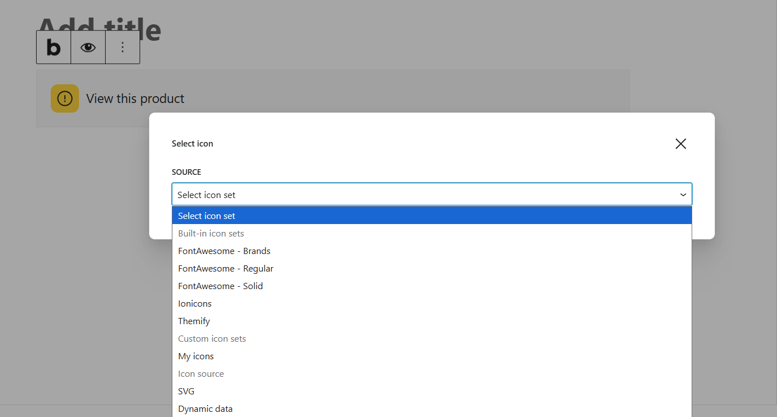Image resolution: width=777 pixels, height=417 pixels.
Task: Click the Source select field
Action: click(420, 195)
